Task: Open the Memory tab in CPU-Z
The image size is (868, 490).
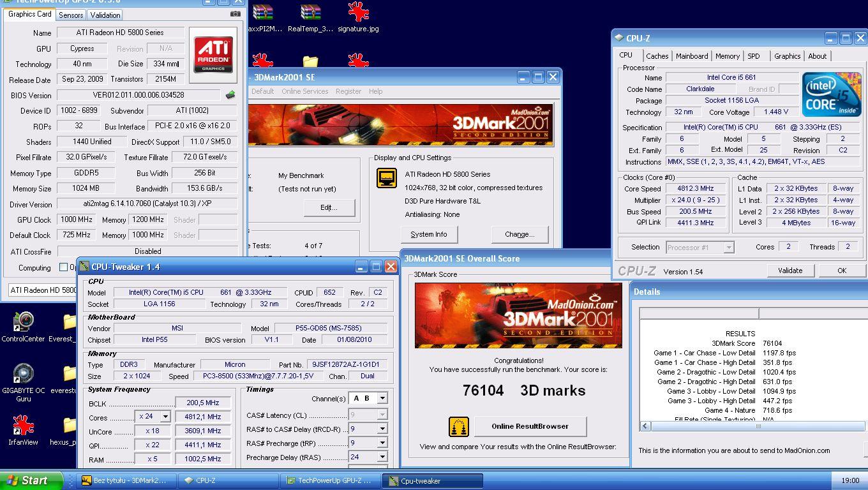Action: pos(728,56)
